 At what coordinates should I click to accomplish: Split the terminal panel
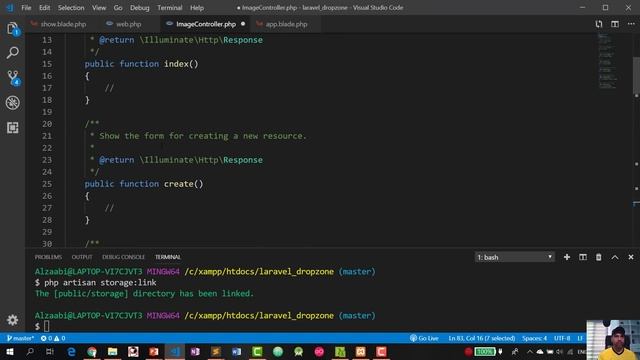coord(583,257)
